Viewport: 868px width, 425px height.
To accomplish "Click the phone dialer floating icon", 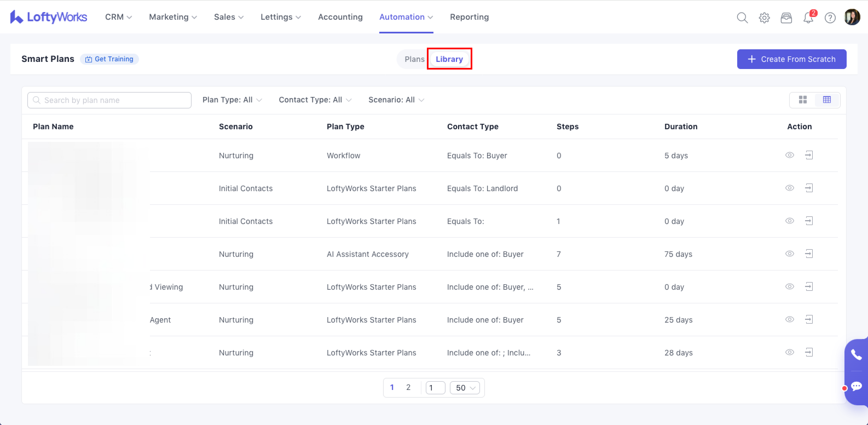I will 856,355.
